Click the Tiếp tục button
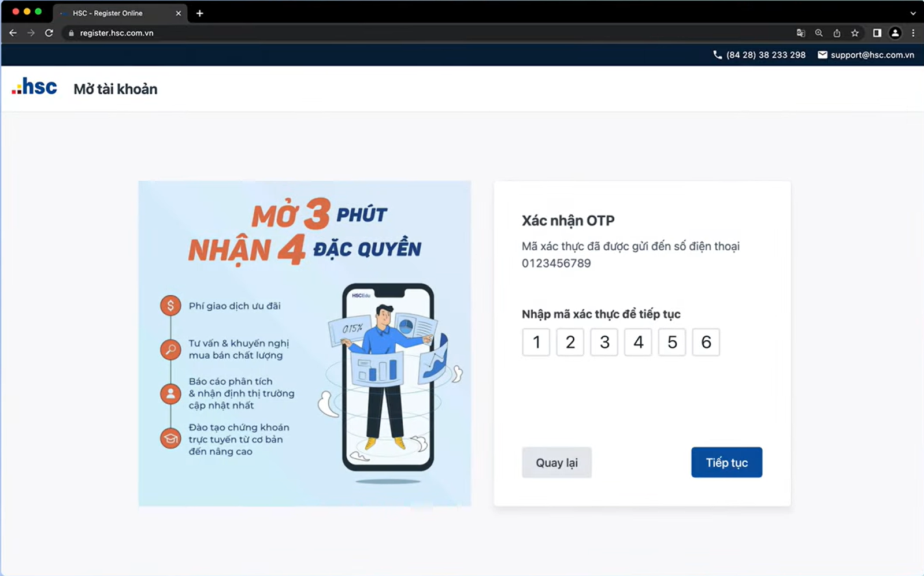The image size is (924, 576). tap(726, 462)
